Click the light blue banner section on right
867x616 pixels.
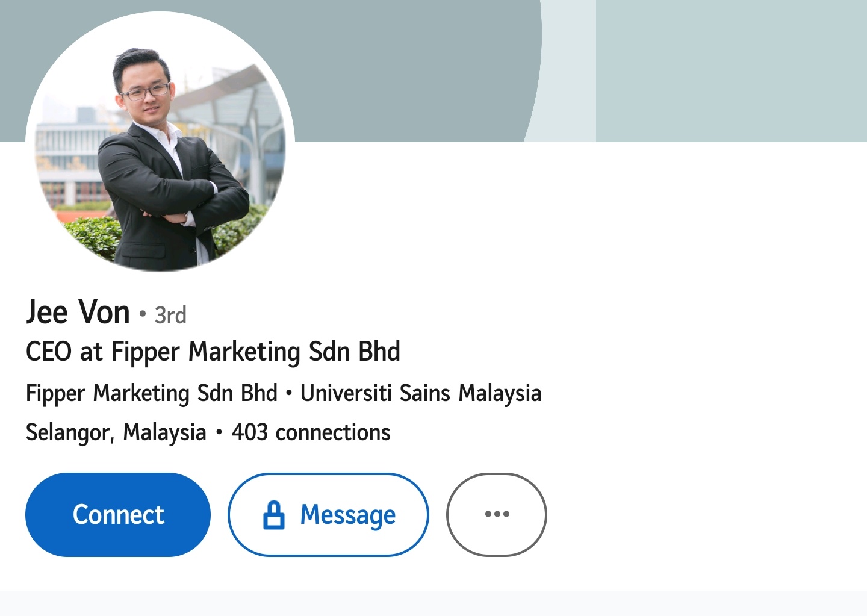point(731,71)
